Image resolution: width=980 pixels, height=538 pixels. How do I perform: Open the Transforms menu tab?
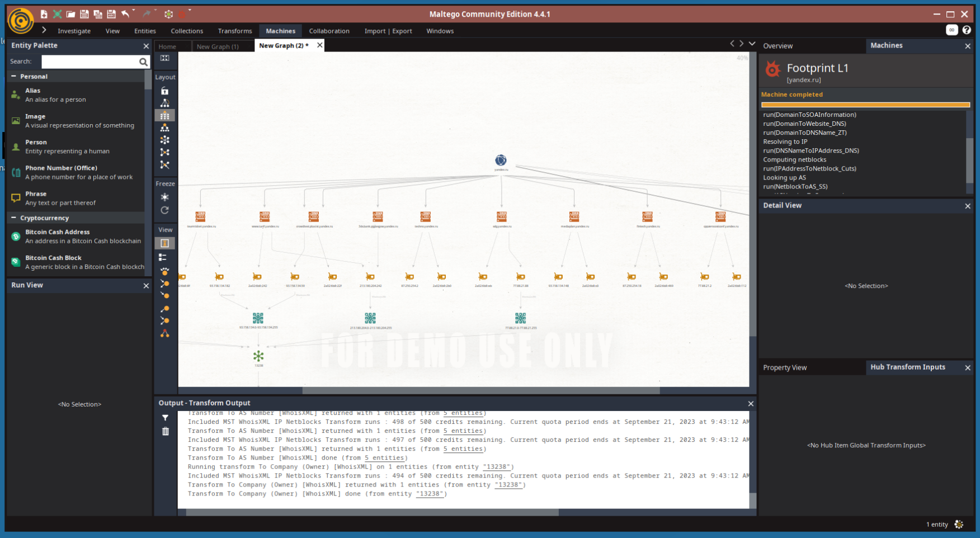tap(235, 31)
